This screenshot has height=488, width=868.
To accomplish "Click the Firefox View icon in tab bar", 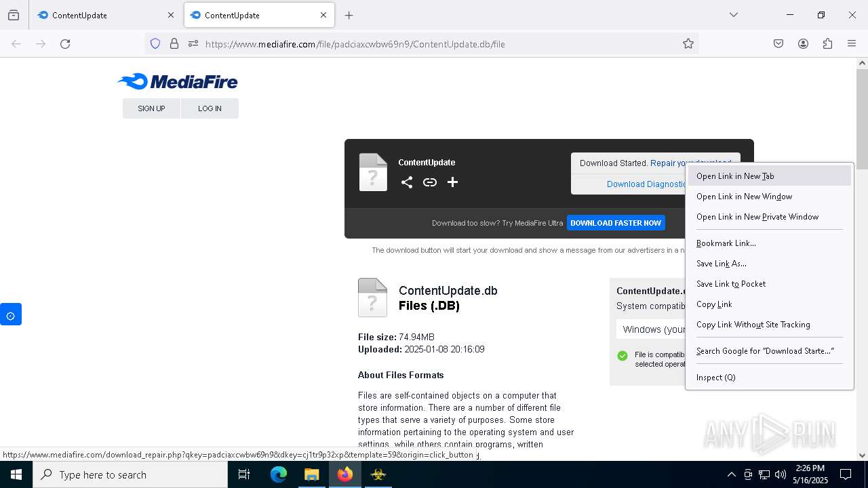I will (14, 15).
